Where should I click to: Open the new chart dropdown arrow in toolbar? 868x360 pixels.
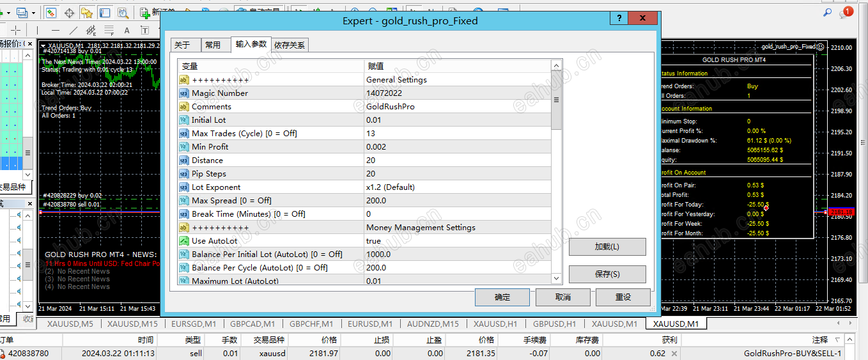click(x=8, y=13)
